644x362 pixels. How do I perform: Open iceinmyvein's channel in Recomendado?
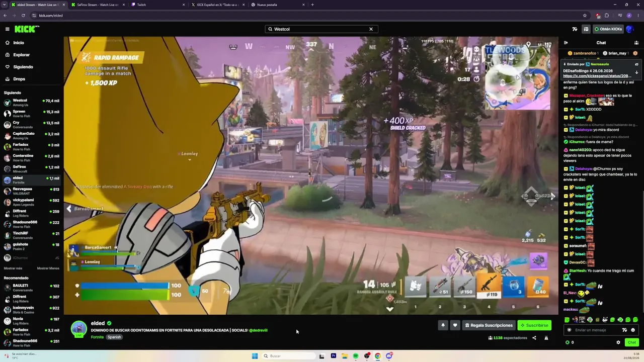point(32,310)
